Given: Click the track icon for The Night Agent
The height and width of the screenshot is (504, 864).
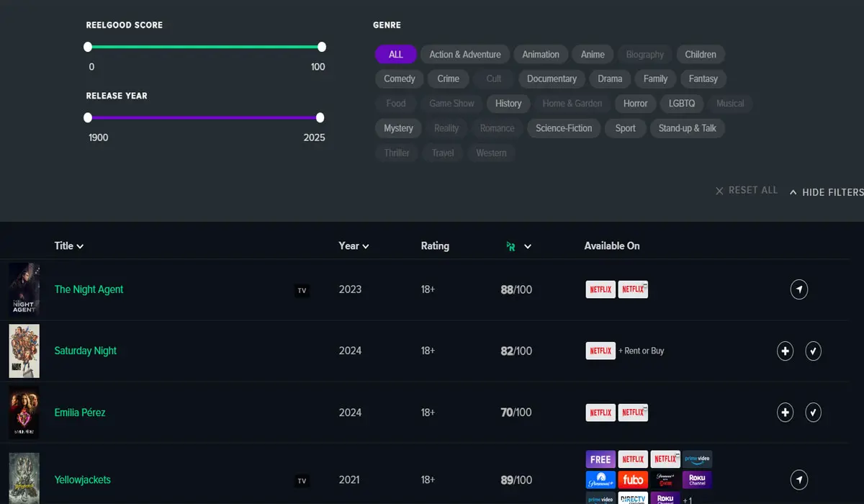Looking at the screenshot, I should (798, 289).
